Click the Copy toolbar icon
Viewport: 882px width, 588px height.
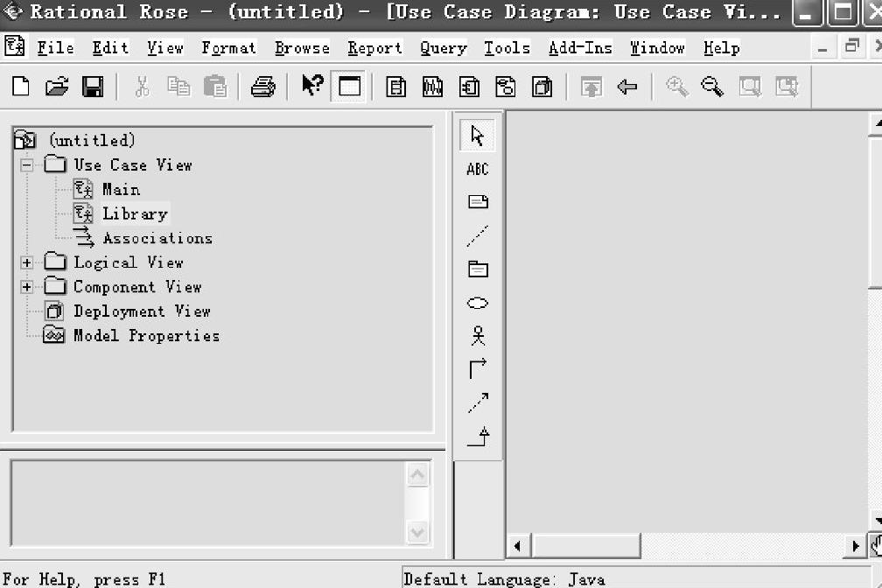(178, 87)
